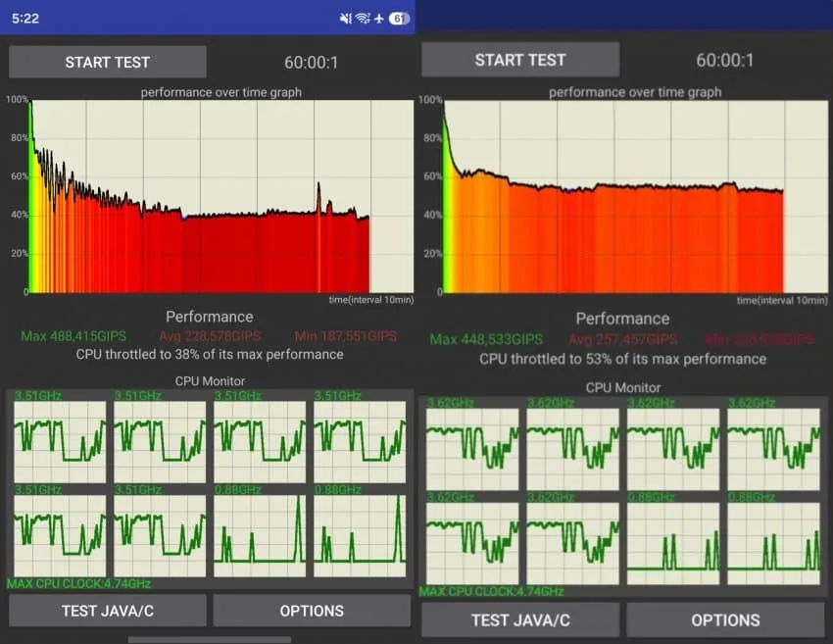This screenshot has height=644, width=833.
Task: Tap START TEST on the 53% throttled screen
Action: coord(520,60)
